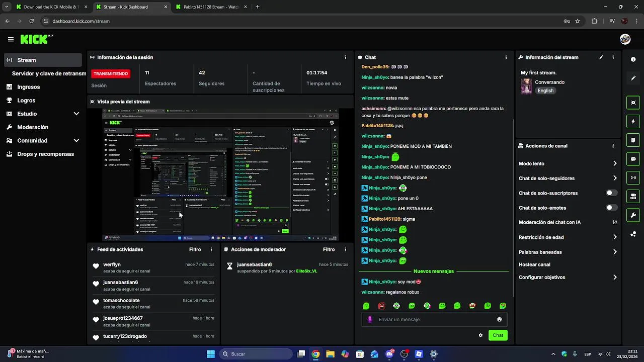Click Hostear canal in Acciones de canal

[534, 264]
